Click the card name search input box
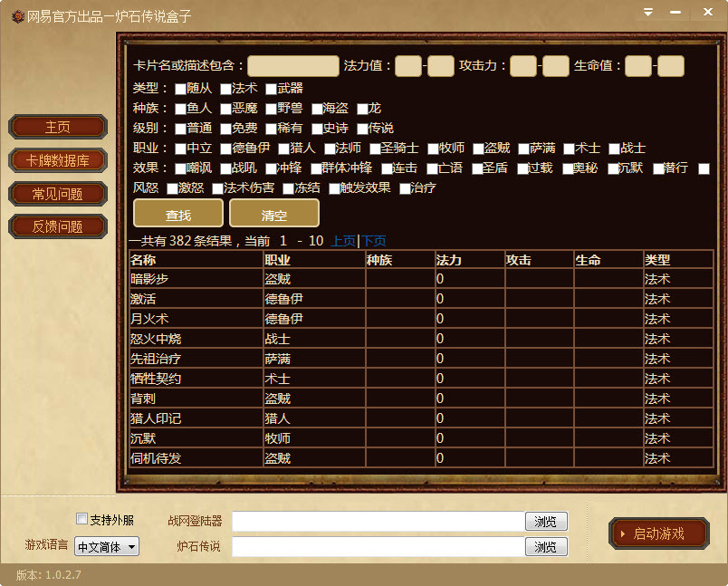Viewport: 728px width, 586px height. (293, 65)
